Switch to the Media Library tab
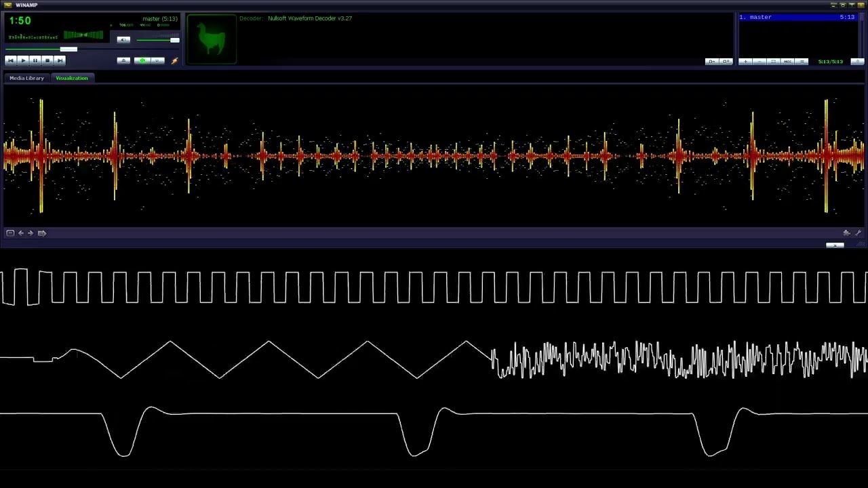This screenshot has width=868, height=488. [x=26, y=78]
